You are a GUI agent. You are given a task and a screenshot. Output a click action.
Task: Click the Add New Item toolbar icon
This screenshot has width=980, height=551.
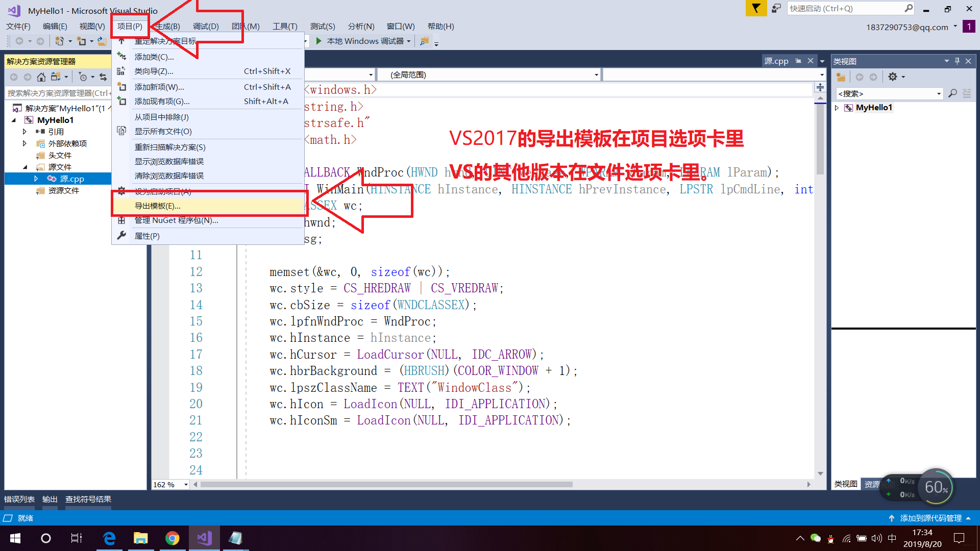pos(82,41)
